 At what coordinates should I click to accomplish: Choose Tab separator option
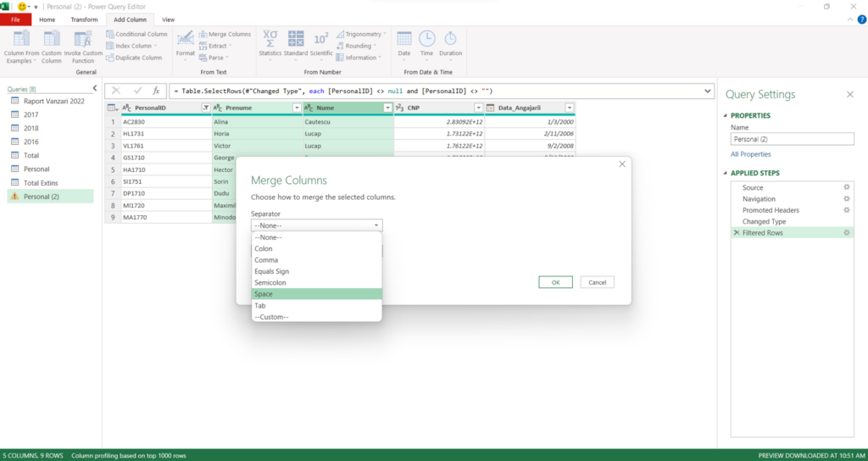click(317, 305)
